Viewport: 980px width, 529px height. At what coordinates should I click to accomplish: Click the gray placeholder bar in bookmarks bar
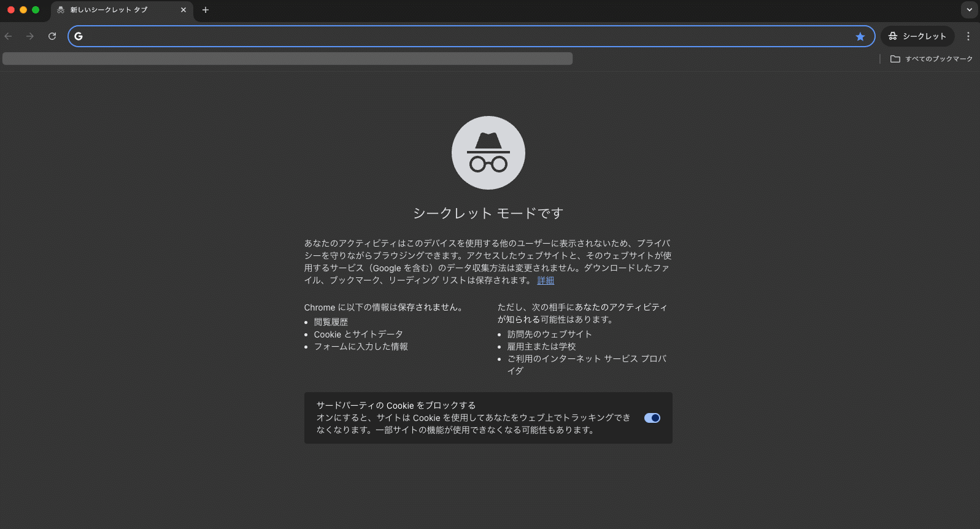[287, 58]
